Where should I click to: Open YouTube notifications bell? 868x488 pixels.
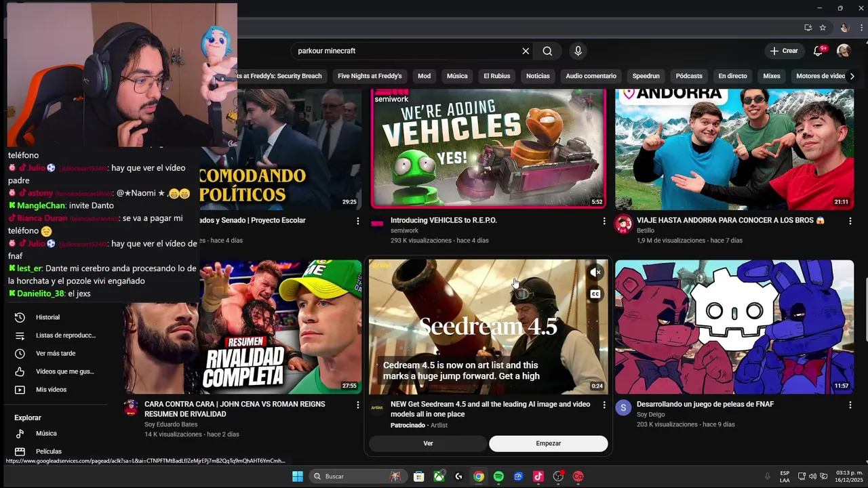click(x=818, y=51)
